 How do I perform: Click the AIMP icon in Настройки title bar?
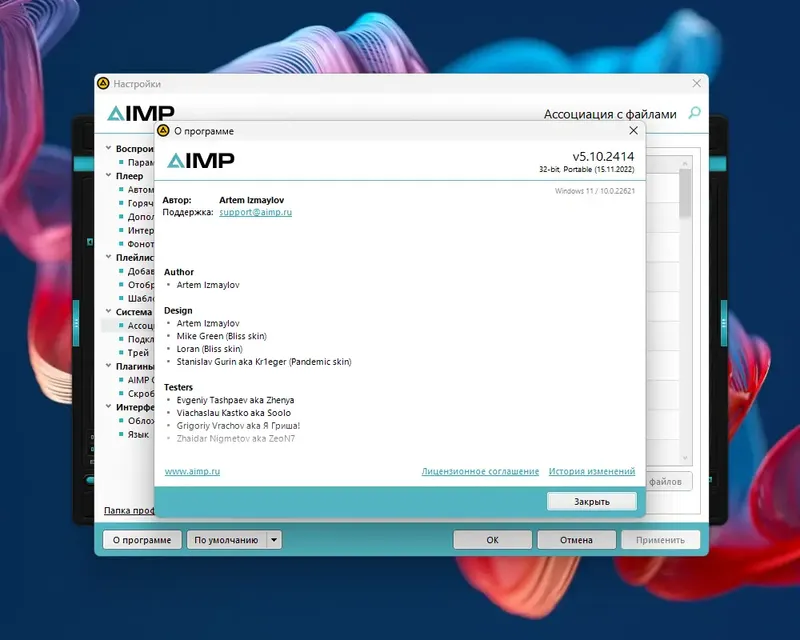coord(105,84)
